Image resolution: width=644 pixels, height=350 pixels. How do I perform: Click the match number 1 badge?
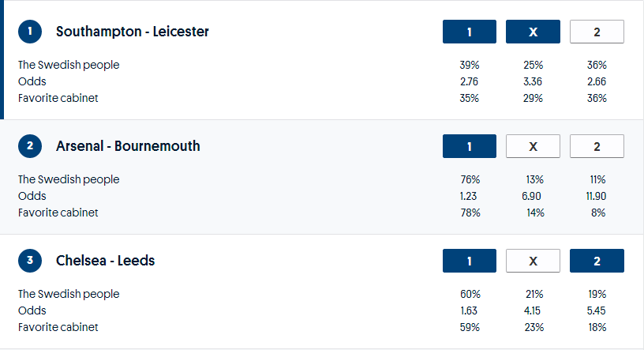[30, 32]
